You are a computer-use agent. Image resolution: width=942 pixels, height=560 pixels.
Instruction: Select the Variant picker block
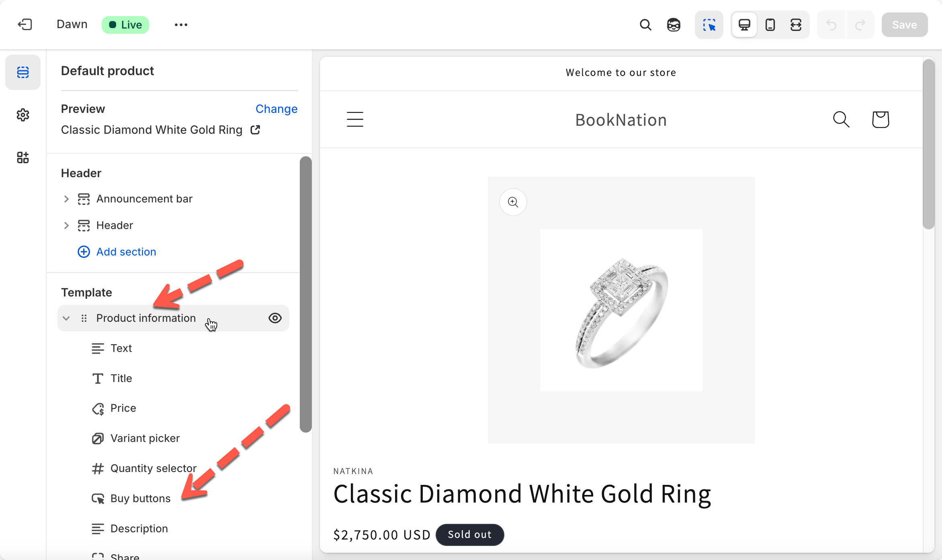(145, 438)
